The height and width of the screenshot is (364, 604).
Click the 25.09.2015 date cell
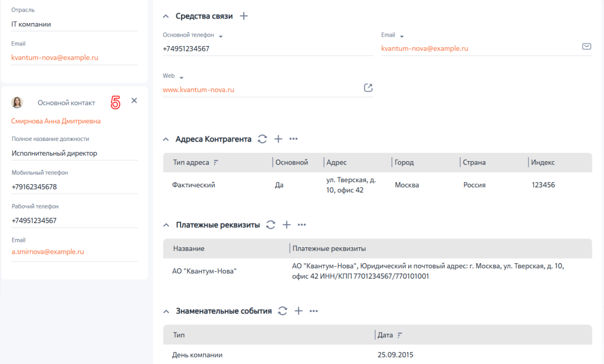395,355
